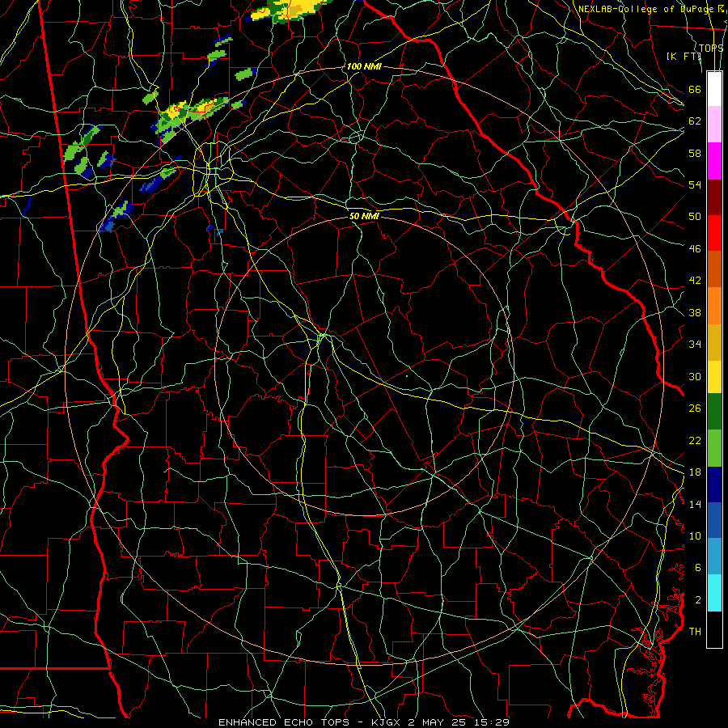
Task: Click the dark green legend swatch
Action: [714, 412]
